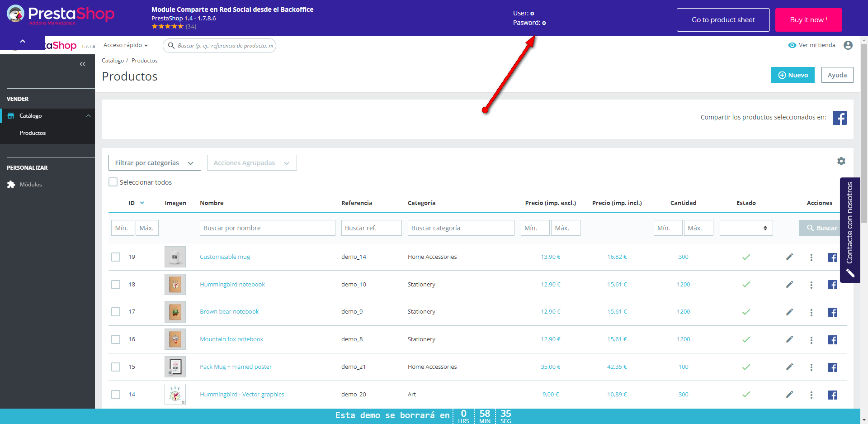Screen dimensions: 868x424
Task: Click the page vertical scrollbar
Action: point(864,136)
